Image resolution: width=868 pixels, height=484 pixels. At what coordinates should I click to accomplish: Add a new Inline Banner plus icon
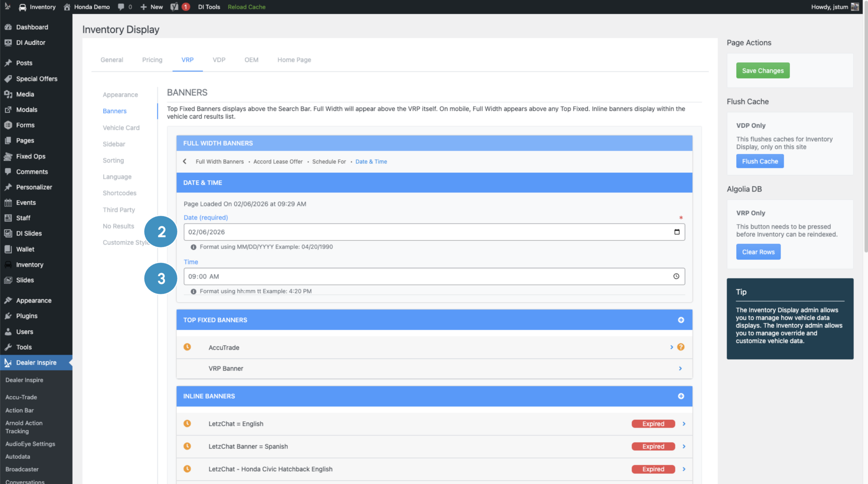(x=681, y=396)
